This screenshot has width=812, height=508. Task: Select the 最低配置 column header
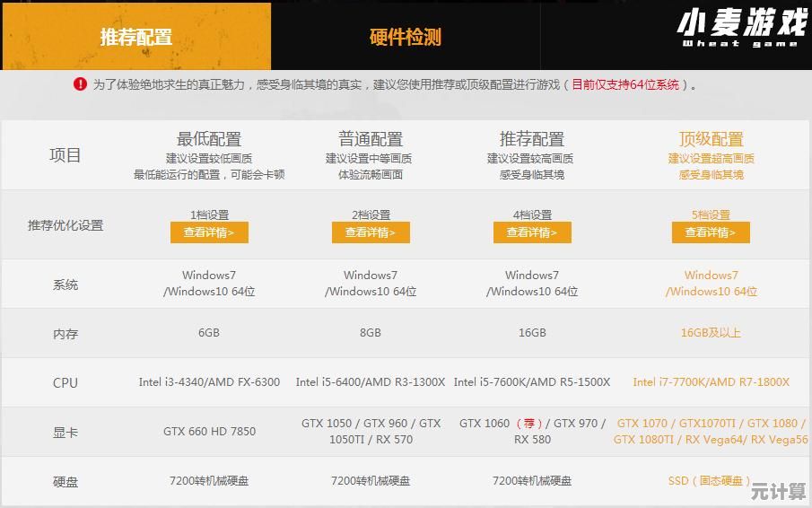tap(209, 139)
